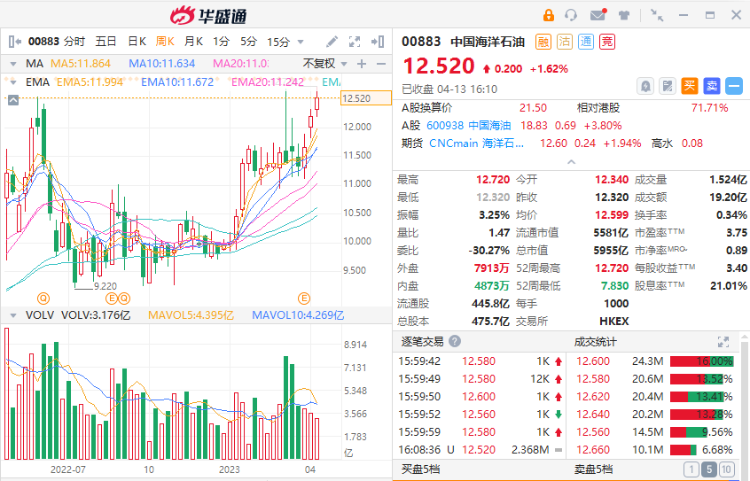Open more time periods dropdown after 15分
This screenshot has height=481, width=750.
pos(300,42)
